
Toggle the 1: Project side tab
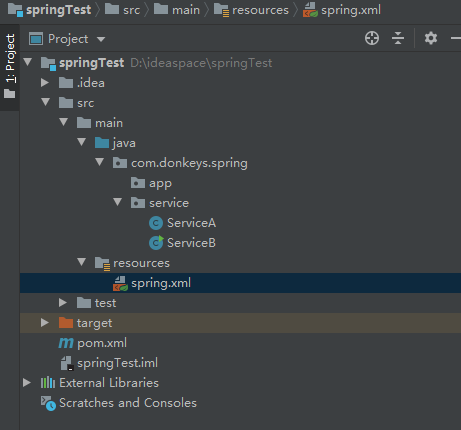point(10,67)
